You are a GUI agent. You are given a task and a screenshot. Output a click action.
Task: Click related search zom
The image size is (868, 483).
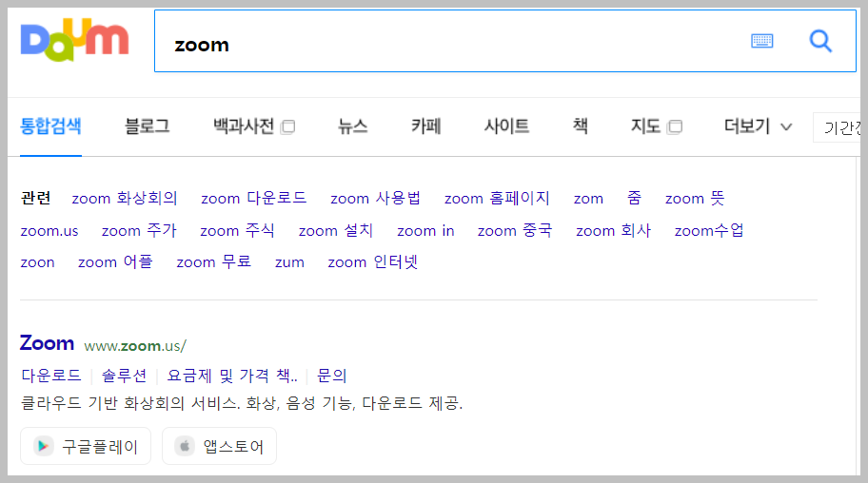coord(588,199)
